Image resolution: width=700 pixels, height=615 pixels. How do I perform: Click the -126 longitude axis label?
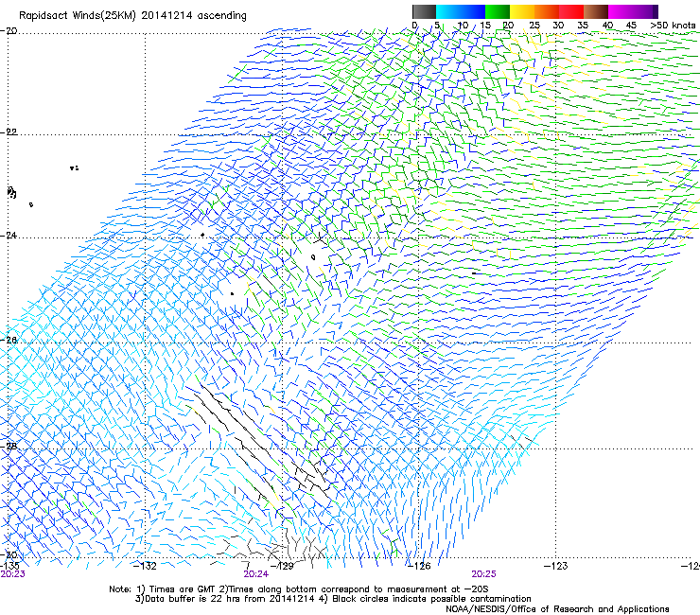click(x=419, y=566)
